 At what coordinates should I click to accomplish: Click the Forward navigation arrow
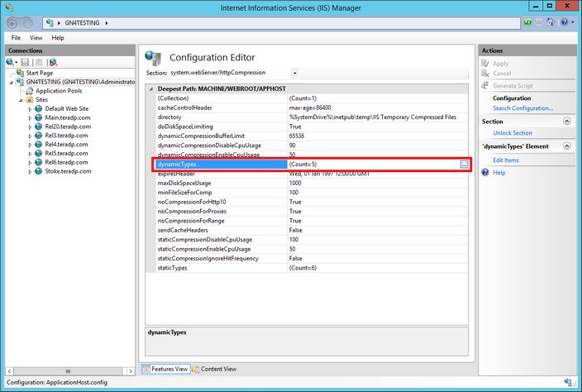point(28,23)
